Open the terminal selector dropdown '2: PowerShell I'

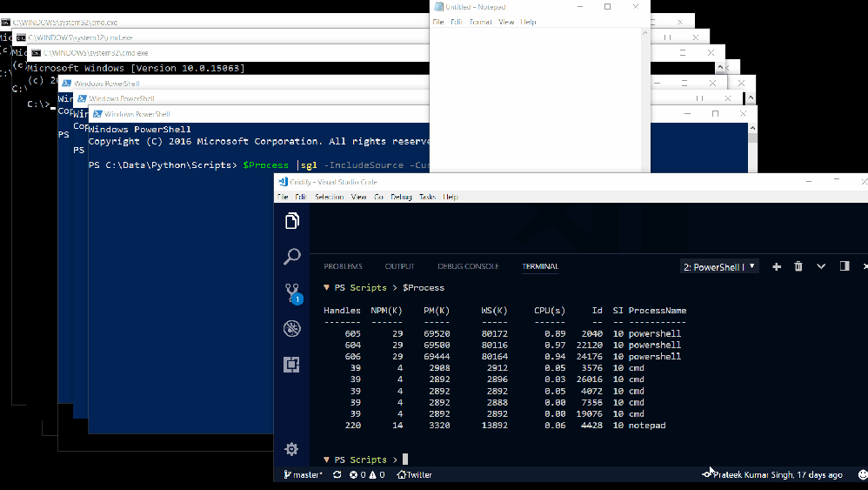tap(718, 267)
